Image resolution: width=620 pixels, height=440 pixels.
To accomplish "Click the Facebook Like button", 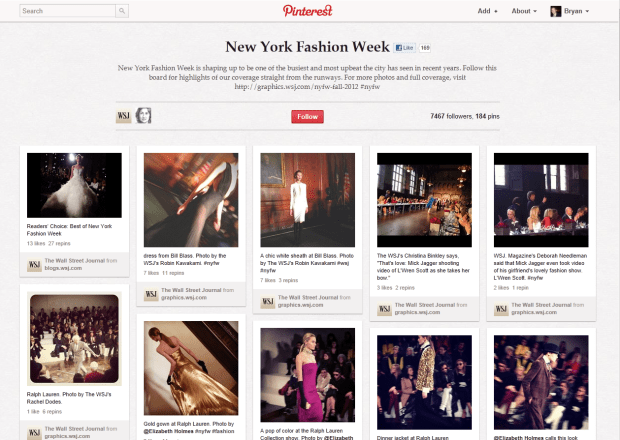I will (405, 48).
